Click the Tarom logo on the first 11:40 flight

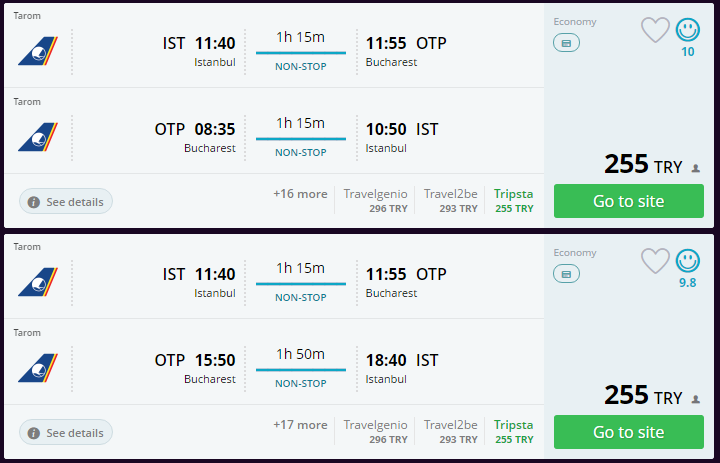[x=37, y=50]
